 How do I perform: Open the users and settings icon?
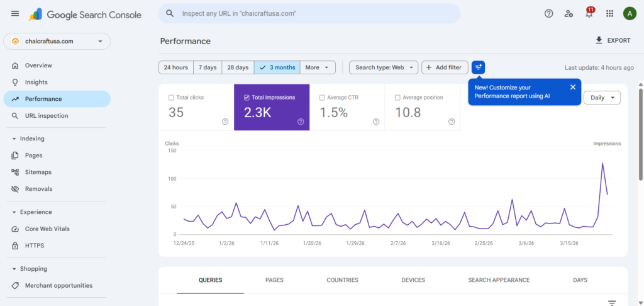[569, 14]
